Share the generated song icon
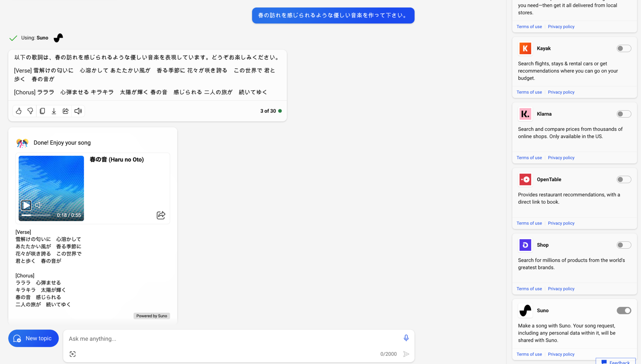This screenshot has width=641, height=364. [161, 215]
